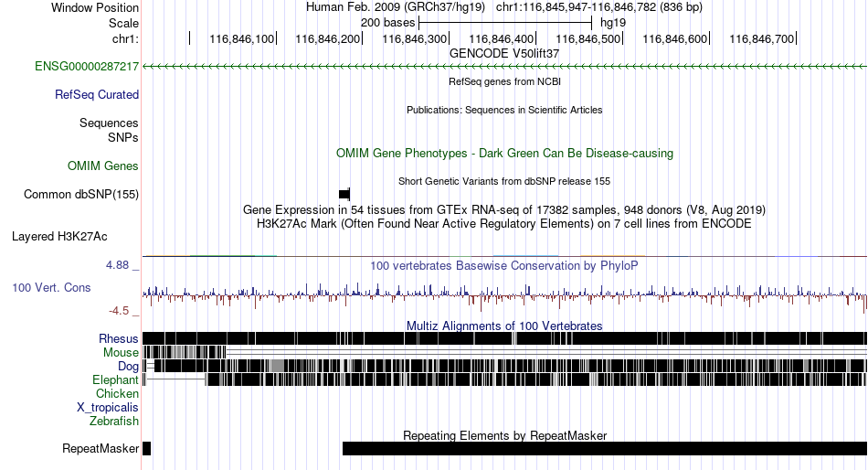Click the 100 vertebrates Basewise Conservation title
Screen dimensions: 868x470
point(504,266)
